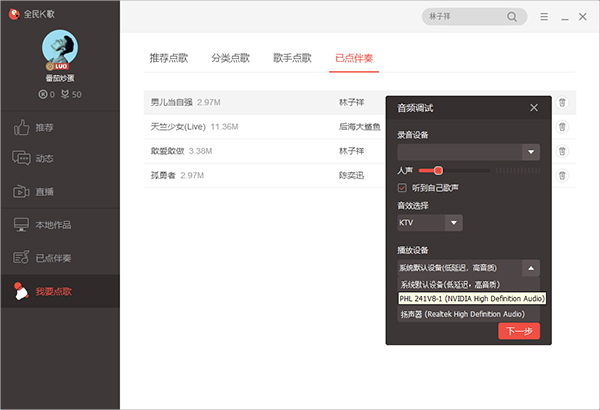Close the 音频调试 dialog
The width and height of the screenshot is (600, 410).
click(x=534, y=107)
